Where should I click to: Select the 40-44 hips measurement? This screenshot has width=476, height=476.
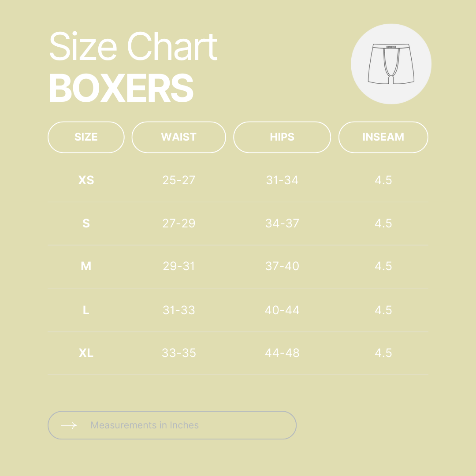point(282,310)
